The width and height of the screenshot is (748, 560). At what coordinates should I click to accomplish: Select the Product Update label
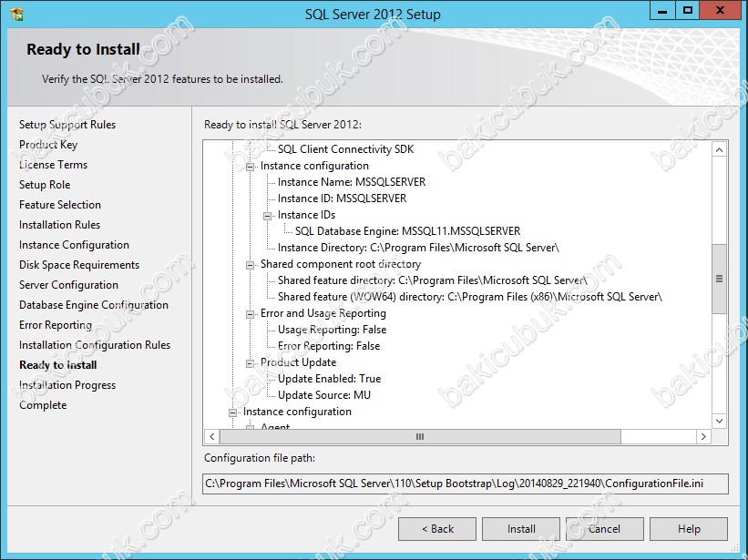click(298, 362)
